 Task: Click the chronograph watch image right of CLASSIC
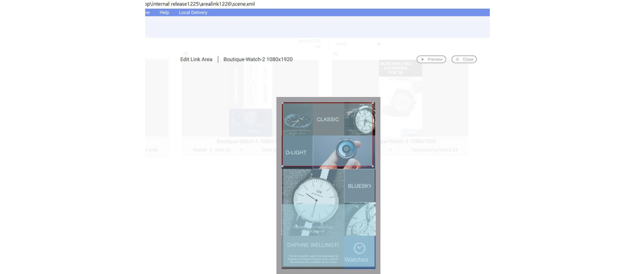[359, 119]
